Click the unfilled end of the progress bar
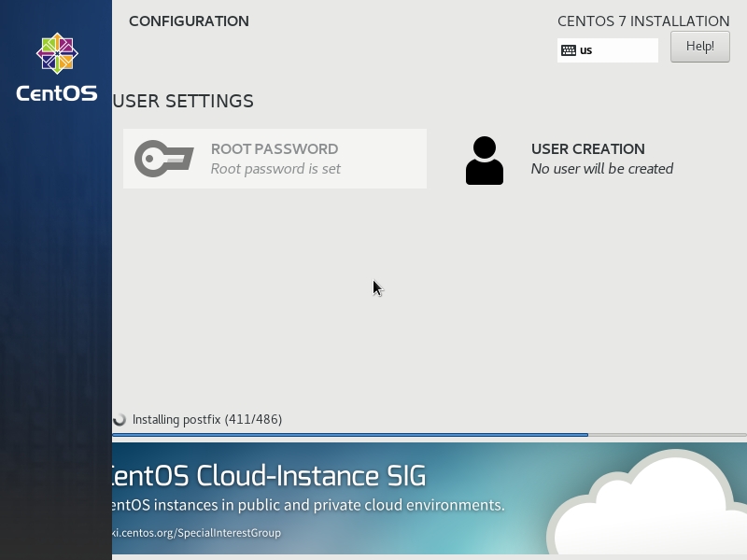Viewport: 747px width, 560px height. click(x=668, y=435)
